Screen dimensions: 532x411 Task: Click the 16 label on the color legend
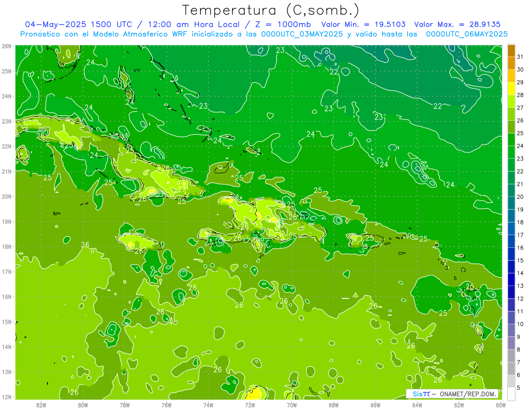point(520,247)
